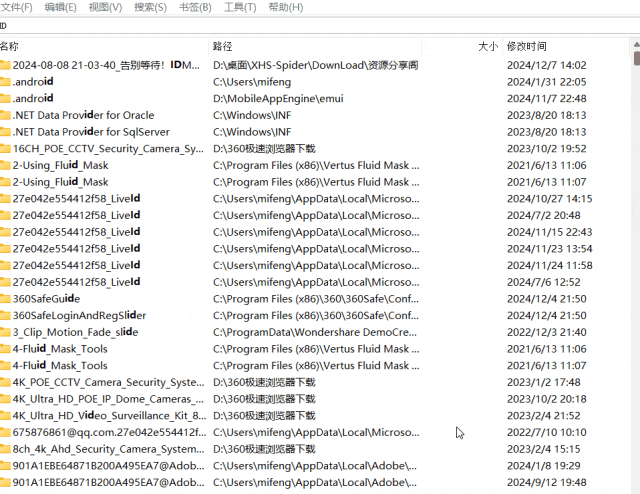
Task: Click folder icon of 360SafeLoginAndRegSlider
Action: (x=5, y=316)
